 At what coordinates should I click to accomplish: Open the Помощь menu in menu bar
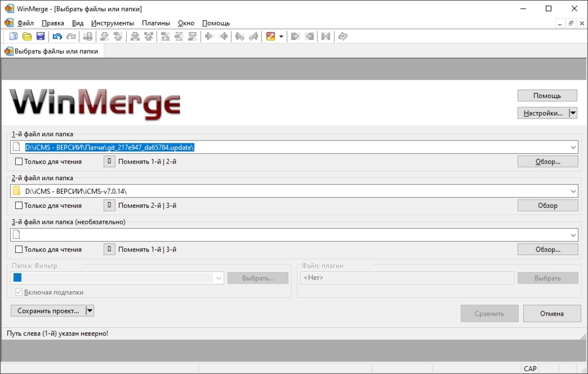point(216,23)
